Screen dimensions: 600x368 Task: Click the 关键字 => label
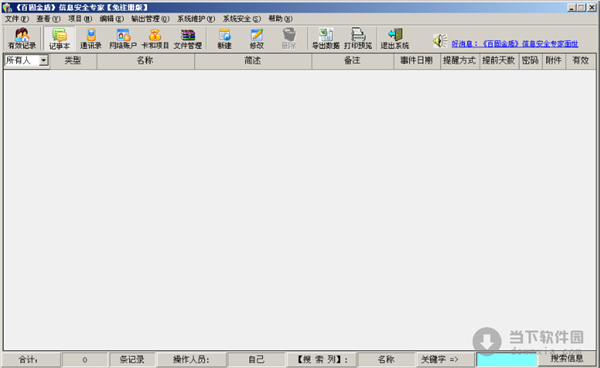click(440, 360)
